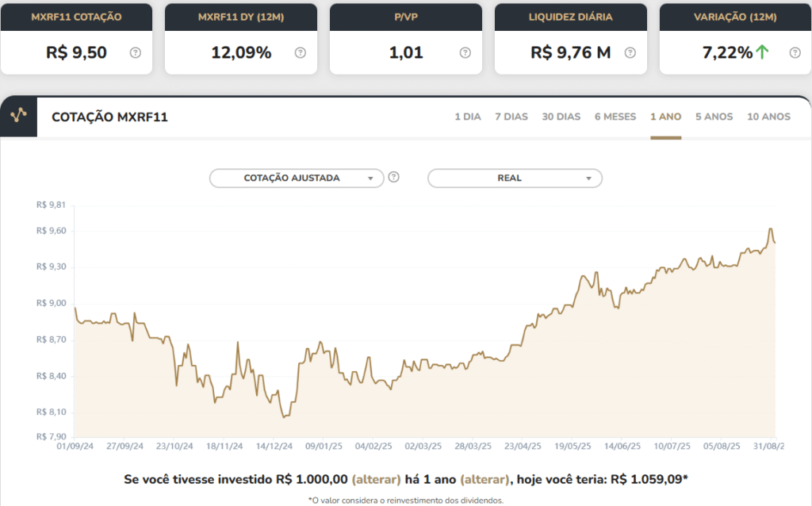The height and width of the screenshot is (506, 812).
Task: Switch to the 5 ANOS view
Action: point(714,117)
